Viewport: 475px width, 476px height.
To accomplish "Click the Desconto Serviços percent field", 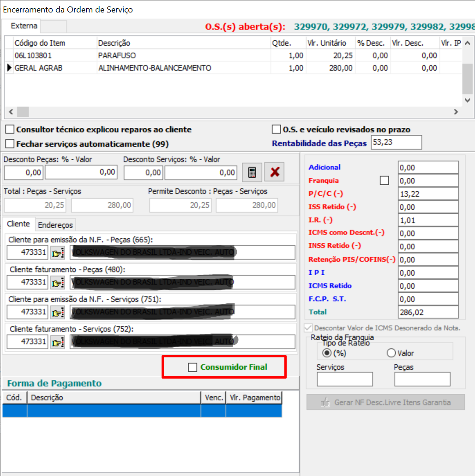I will (x=143, y=173).
